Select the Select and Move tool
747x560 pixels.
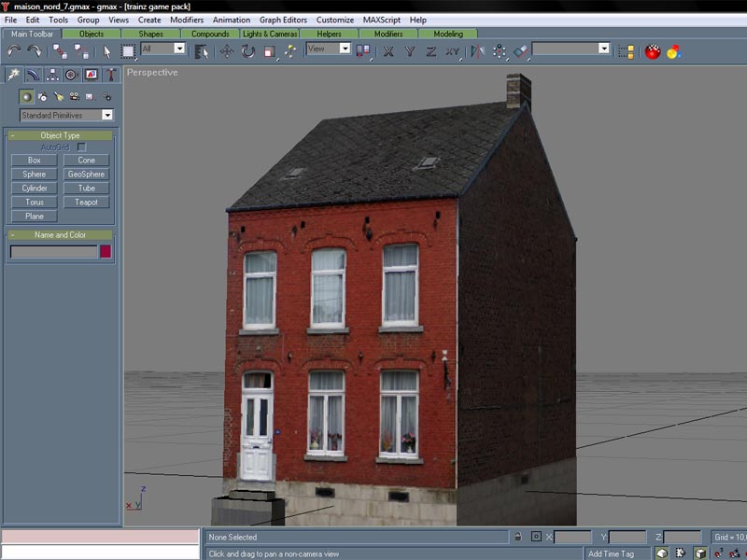(x=227, y=50)
